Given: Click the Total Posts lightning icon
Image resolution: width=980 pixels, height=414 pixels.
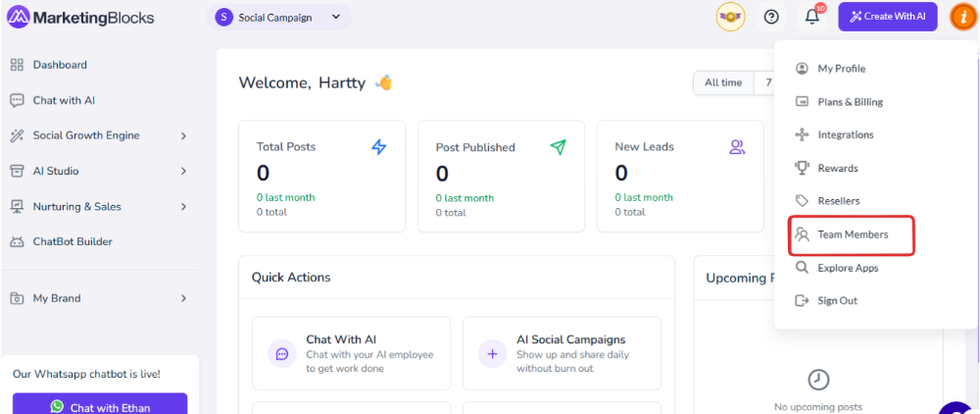Looking at the screenshot, I should tap(378, 147).
